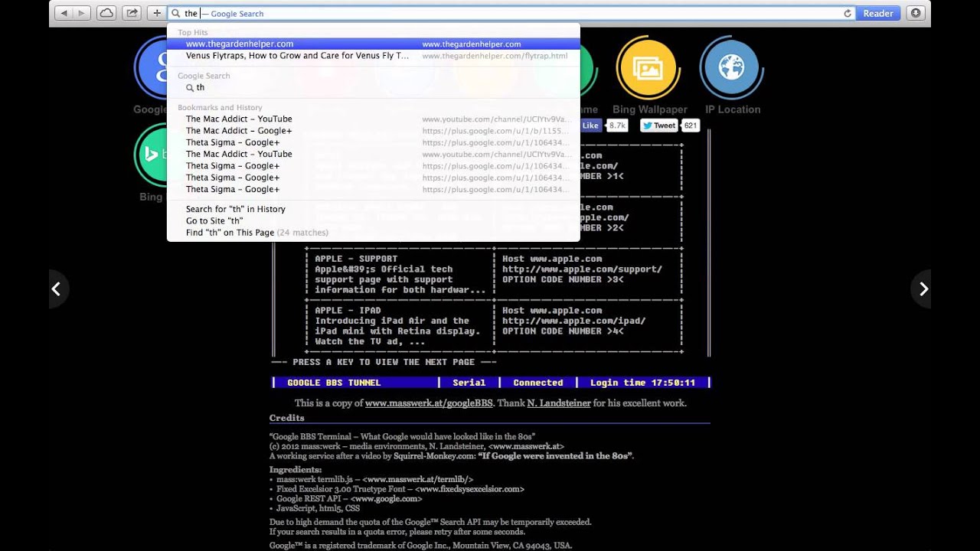This screenshot has width=980, height=551.
Task: Select Google Search suggestion "th"
Action: 374,87
